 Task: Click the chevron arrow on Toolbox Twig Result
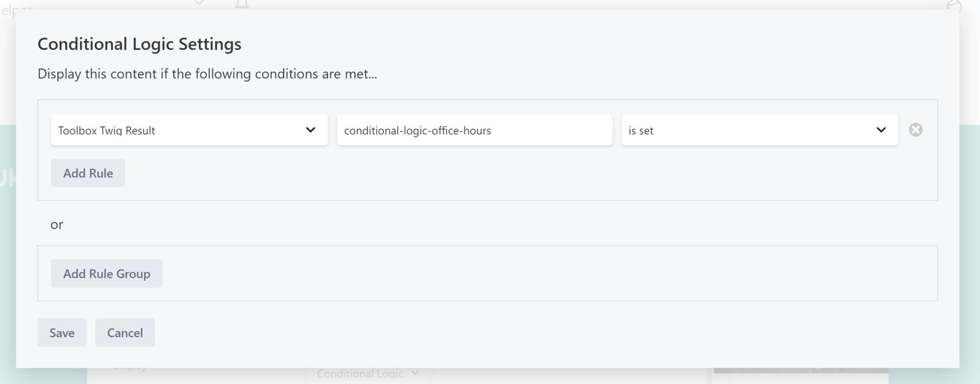click(310, 130)
